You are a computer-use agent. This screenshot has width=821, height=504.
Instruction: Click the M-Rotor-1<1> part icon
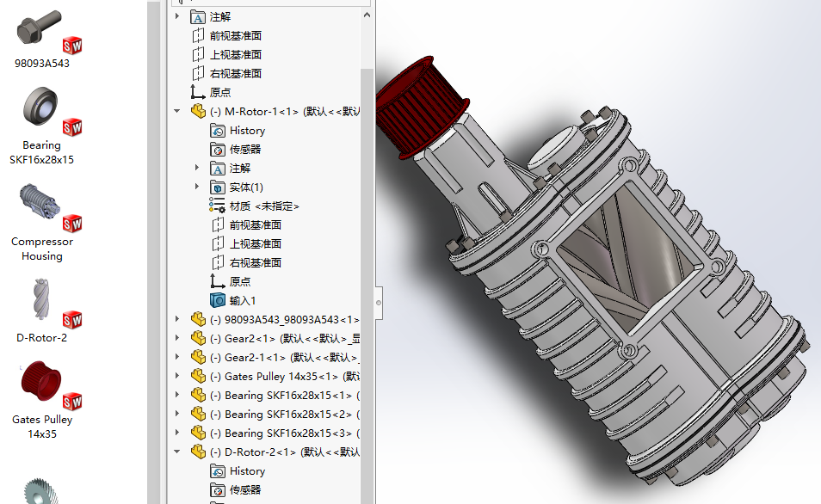click(199, 111)
